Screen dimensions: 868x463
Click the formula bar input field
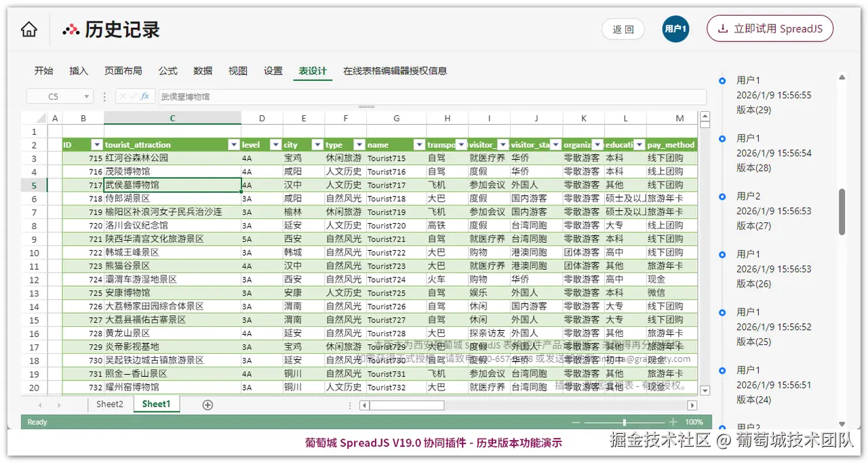(x=432, y=97)
